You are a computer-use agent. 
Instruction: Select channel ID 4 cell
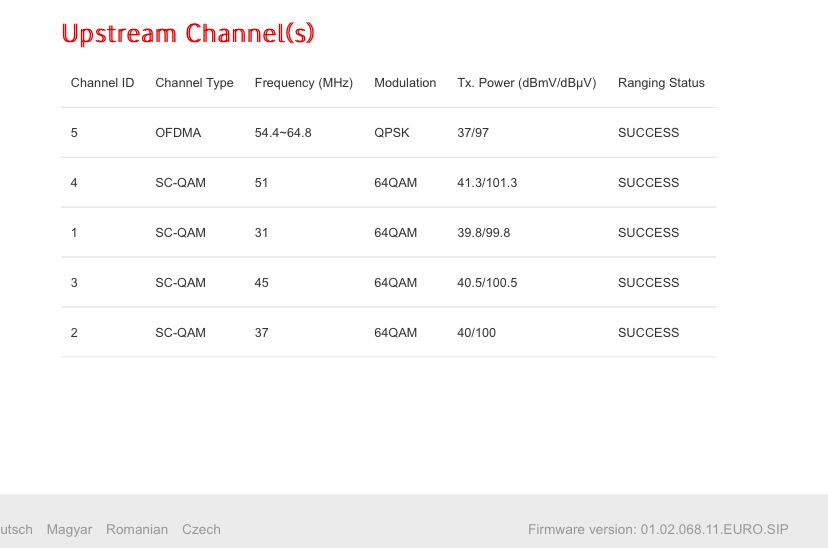(74, 183)
